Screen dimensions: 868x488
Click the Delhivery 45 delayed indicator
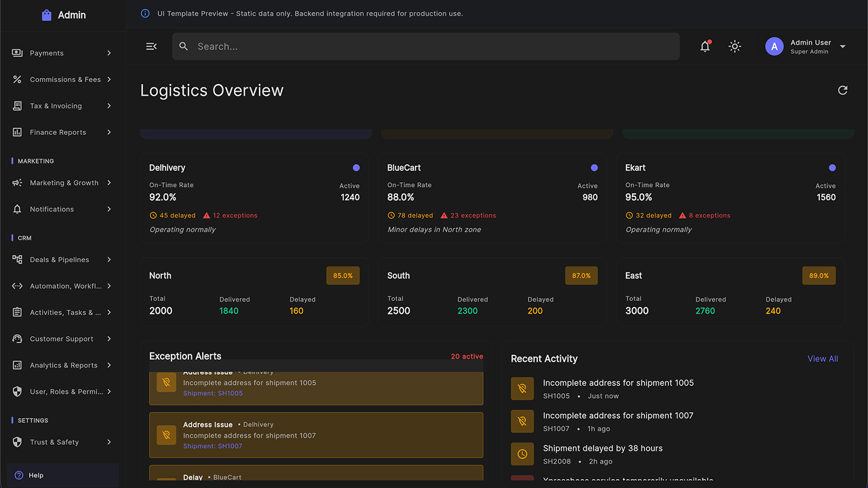[x=172, y=216]
